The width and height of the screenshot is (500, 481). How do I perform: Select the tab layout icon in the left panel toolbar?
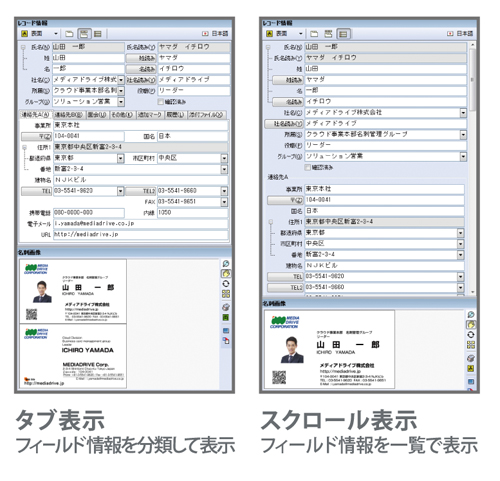[84, 34]
